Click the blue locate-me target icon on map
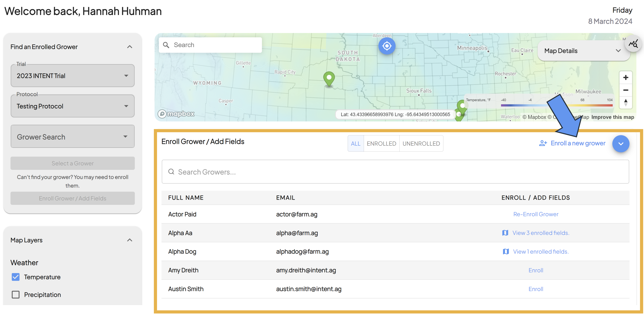Screen dimensions: 644x316 [x=387, y=46]
